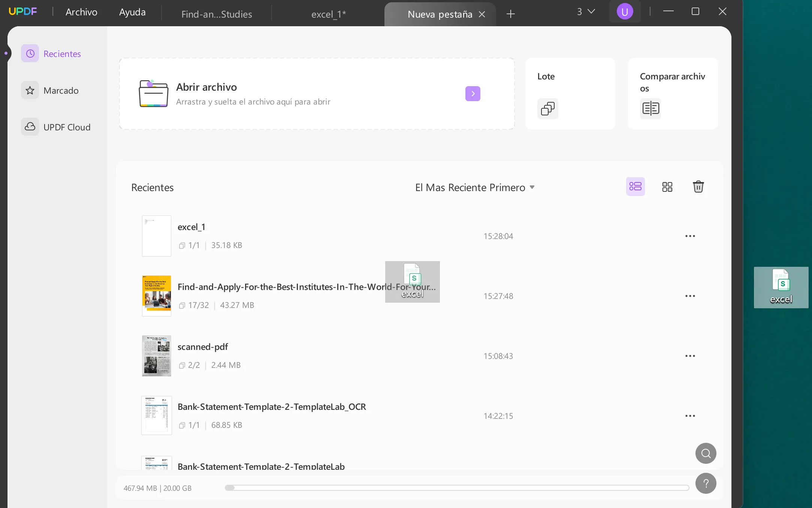Switch to the excel_1* tab

(329, 14)
